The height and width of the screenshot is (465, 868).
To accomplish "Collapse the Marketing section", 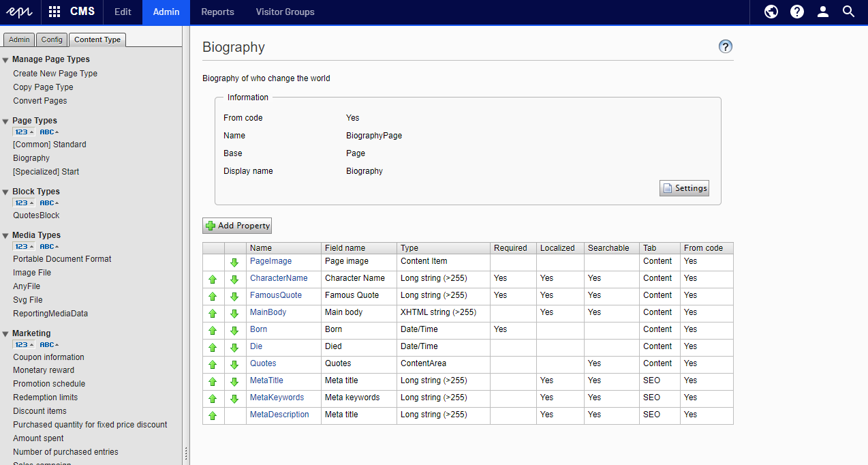I will 5,334.
